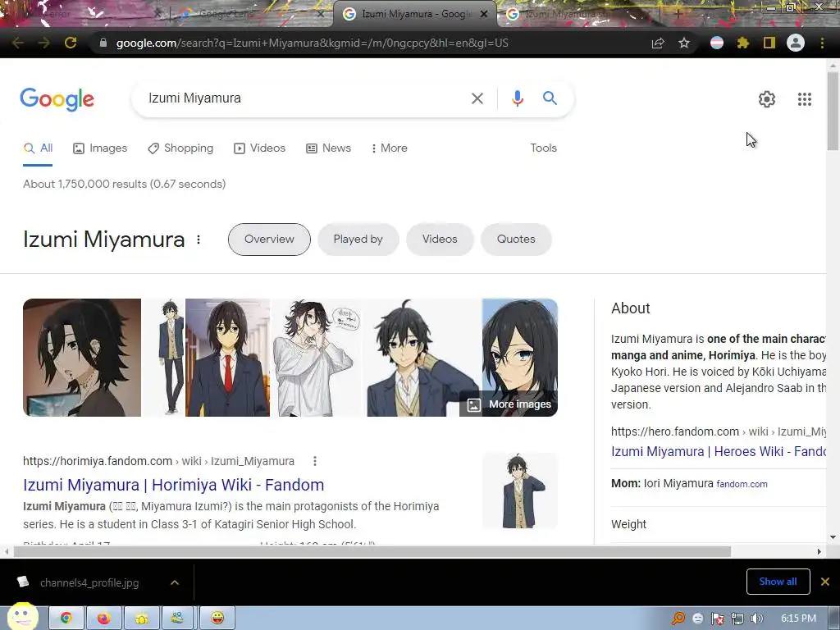840x630 pixels.
Task: Start voice search with the microphone
Action: 517,98
